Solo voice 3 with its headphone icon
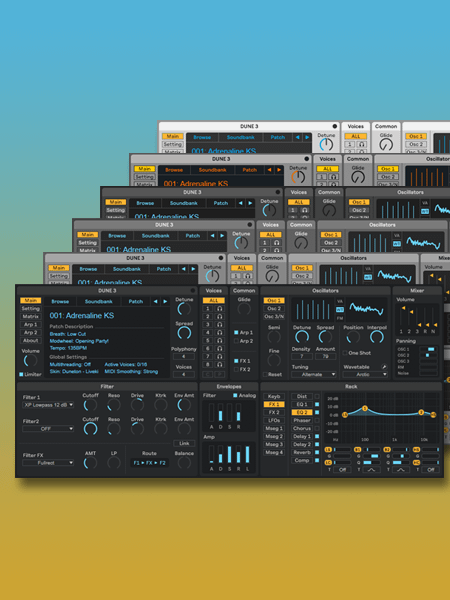This screenshot has width=450, height=600. click(x=220, y=324)
